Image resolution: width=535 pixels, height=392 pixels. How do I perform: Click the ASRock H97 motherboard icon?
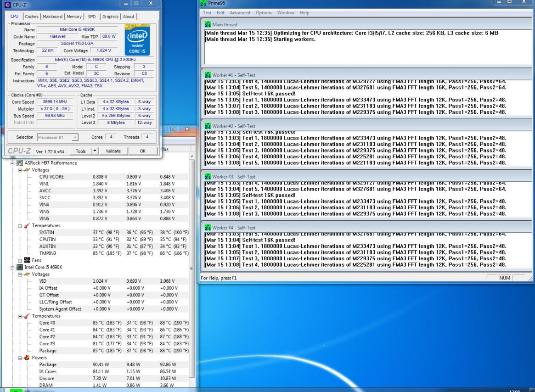pos(20,163)
